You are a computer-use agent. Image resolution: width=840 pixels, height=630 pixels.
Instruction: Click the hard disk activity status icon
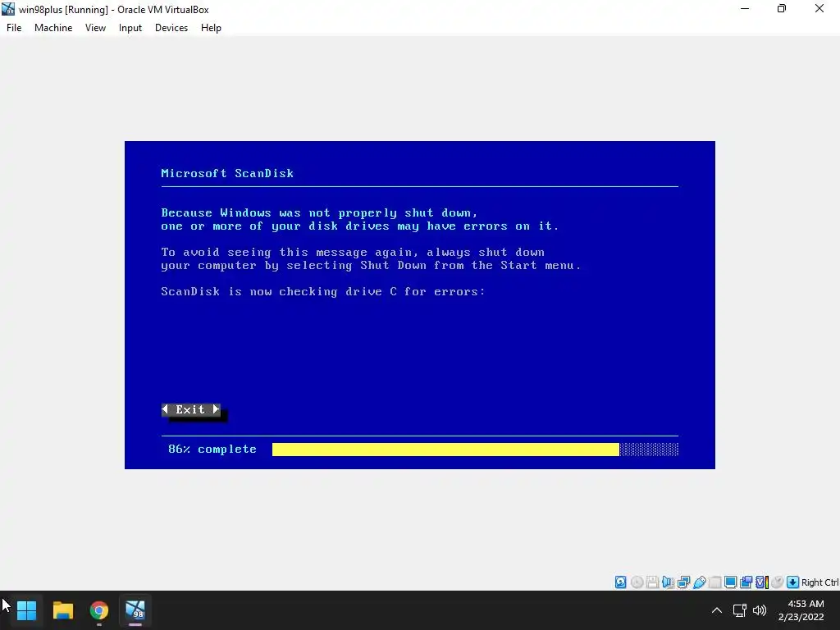coord(620,582)
